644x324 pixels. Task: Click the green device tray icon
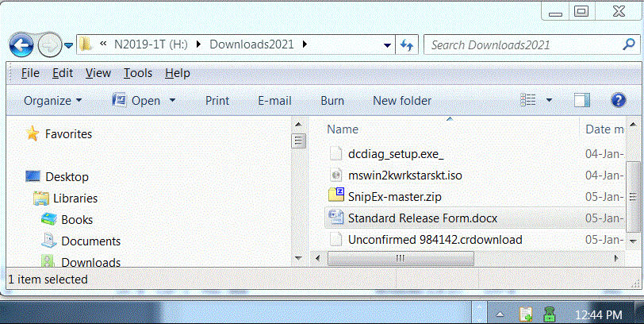coord(549,314)
